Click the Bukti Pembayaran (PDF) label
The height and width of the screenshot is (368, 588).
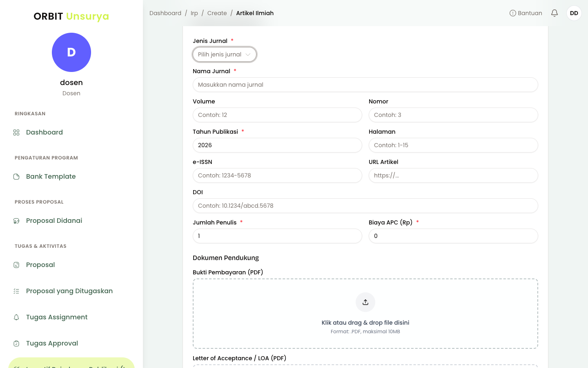click(228, 272)
